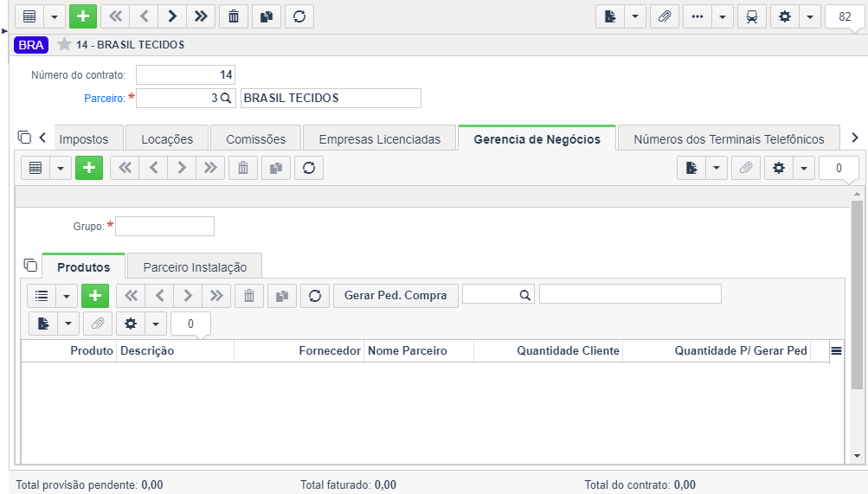Open Parceiro lookup magnifier
Viewport: 868px width, 494px height.
click(x=226, y=98)
